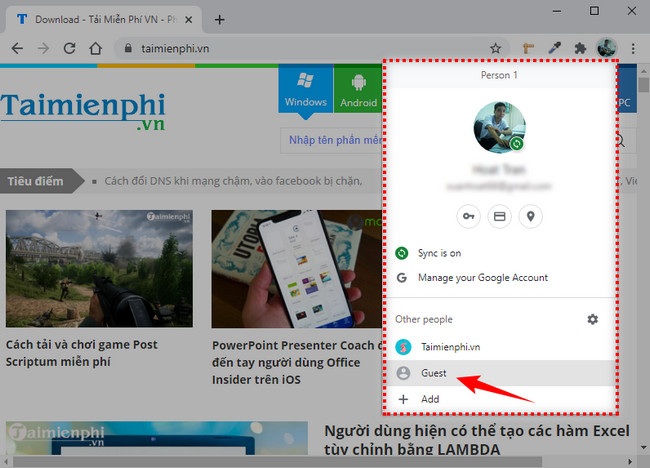Switch to the Taimienphi.vn profile
650x468 pixels.
(x=501, y=347)
